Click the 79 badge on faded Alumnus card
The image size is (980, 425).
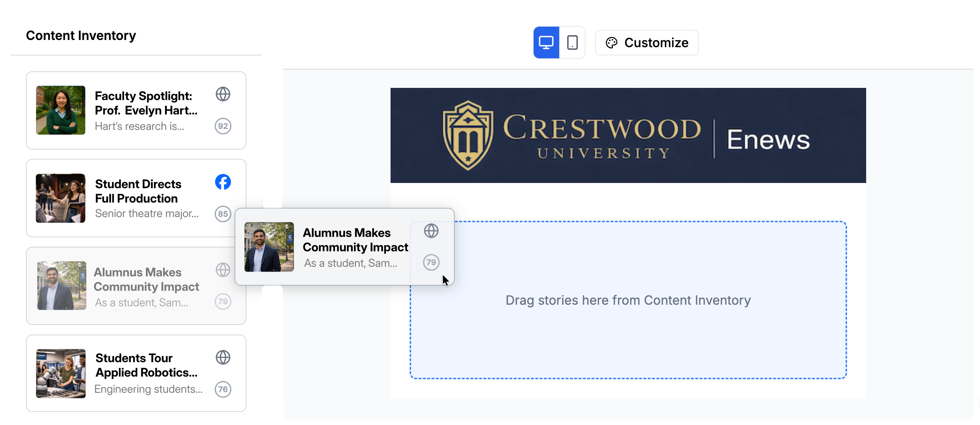[x=223, y=302]
